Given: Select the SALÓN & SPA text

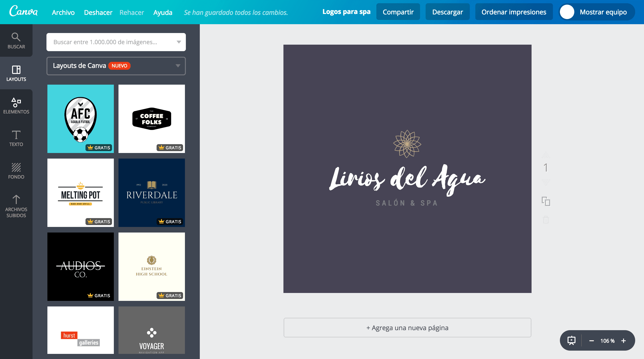Looking at the screenshot, I should coord(407,203).
